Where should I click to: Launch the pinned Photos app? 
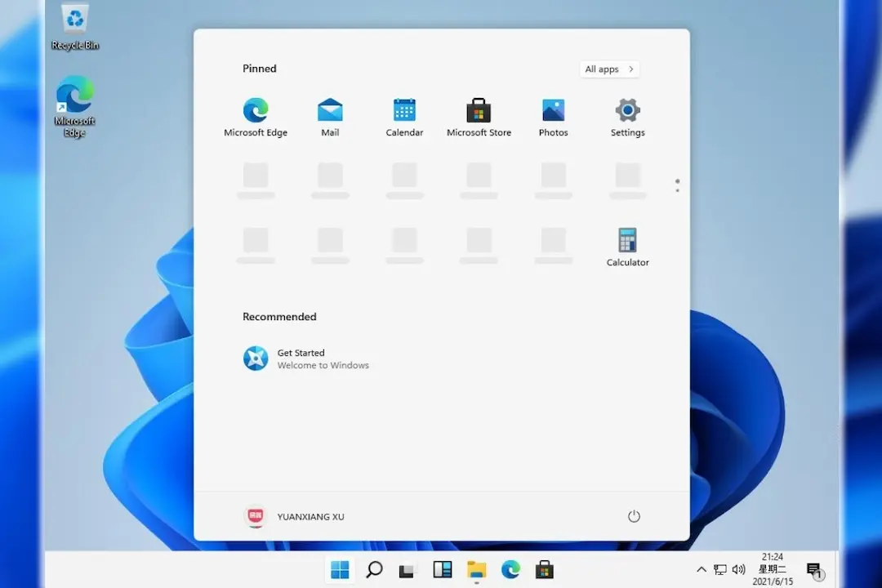553,117
